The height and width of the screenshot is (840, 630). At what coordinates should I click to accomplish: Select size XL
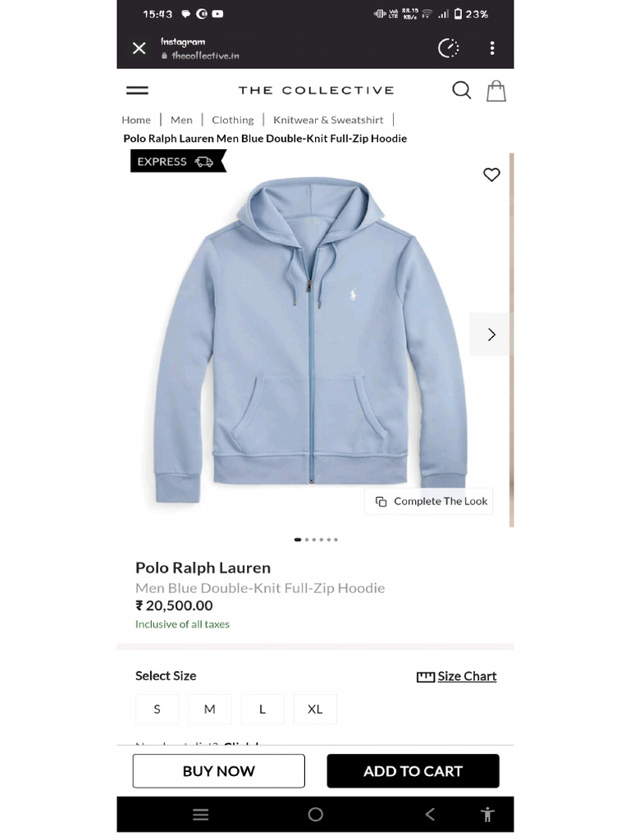pos(315,710)
